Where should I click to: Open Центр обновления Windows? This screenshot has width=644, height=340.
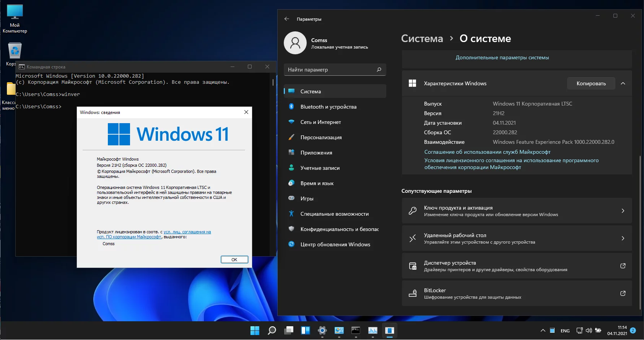[x=335, y=244]
